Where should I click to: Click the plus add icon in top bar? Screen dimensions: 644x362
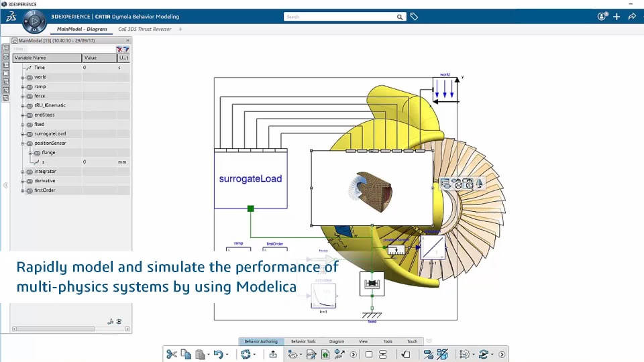pos(616,16)
